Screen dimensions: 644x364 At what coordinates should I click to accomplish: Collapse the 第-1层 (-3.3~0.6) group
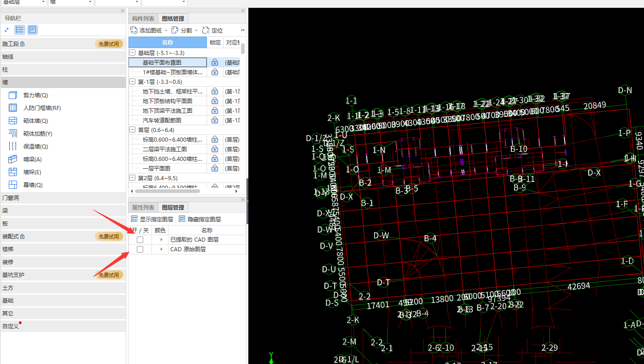133,82
